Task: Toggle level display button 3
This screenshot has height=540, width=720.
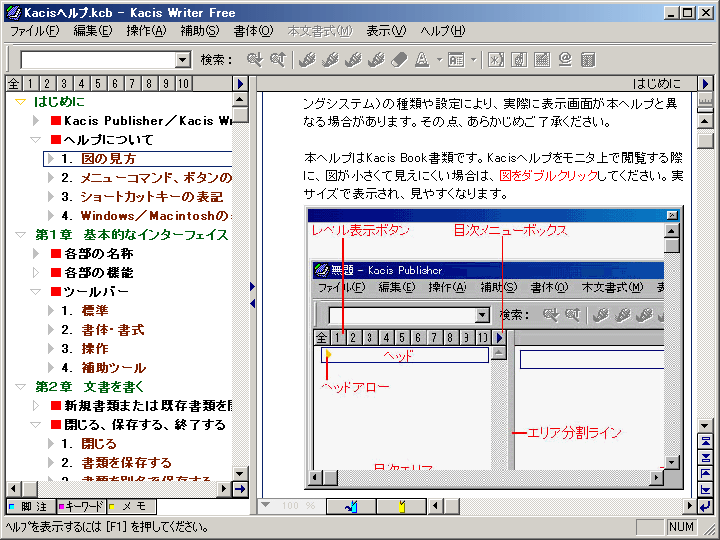Action: (64, 84)
